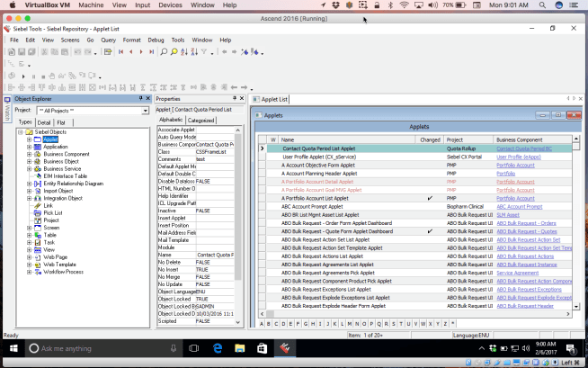
Task: Click the Filter funnel toolbar icon
Action: (204, 52)
